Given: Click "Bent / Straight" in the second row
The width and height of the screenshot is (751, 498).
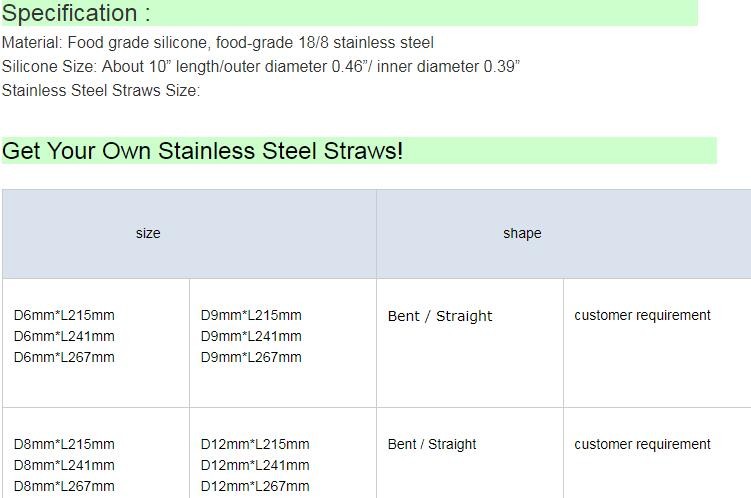Looking at the screenshot, I should 432,444.
